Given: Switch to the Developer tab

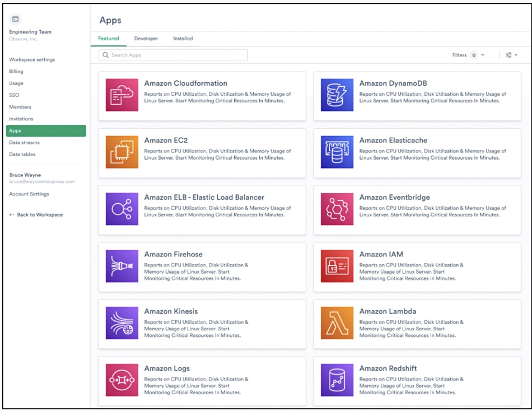Looking at the screenshot, I should pos(146,39).
